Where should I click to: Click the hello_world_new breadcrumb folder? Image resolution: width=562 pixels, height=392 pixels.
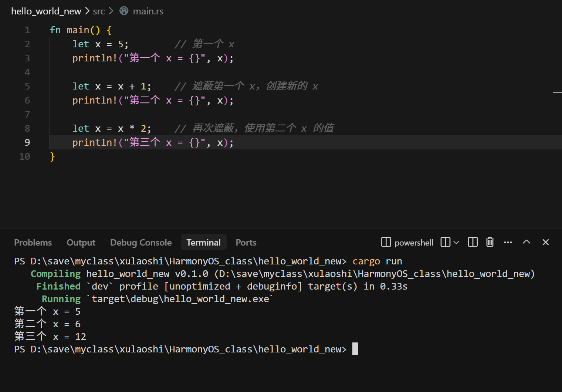coord(46,11)
